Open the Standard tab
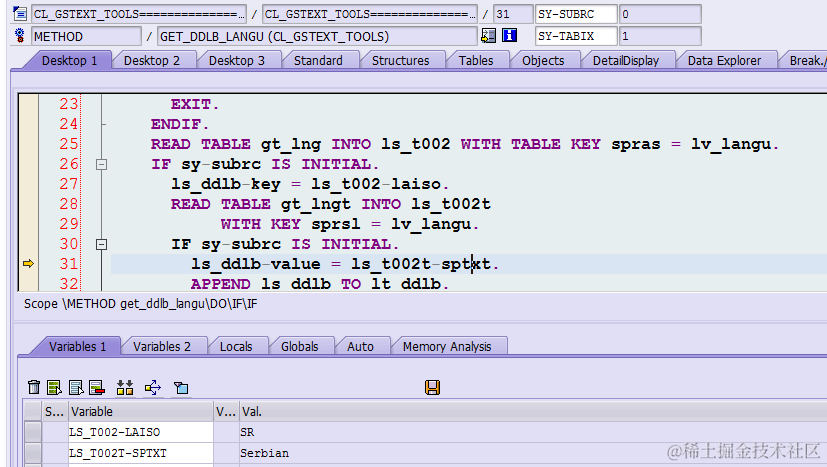This screenshot has width=827, height=467. 318,61
